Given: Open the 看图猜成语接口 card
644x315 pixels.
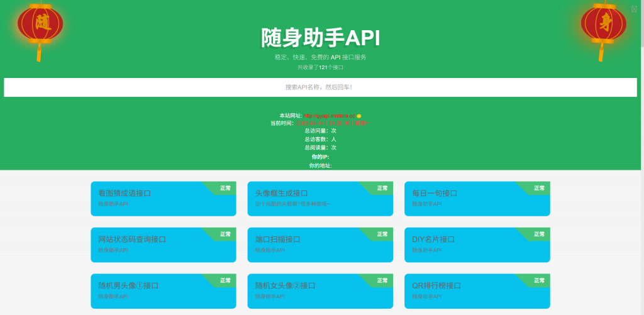Looking at the screenshot, I should (x=164, y=199).
